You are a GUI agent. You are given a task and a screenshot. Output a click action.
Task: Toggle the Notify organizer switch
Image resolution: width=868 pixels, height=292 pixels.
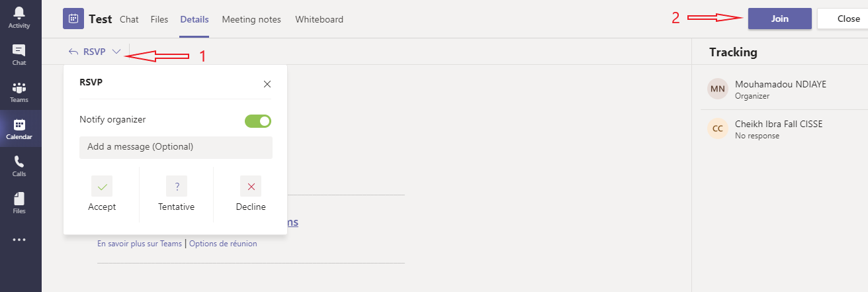pos(258,121)
